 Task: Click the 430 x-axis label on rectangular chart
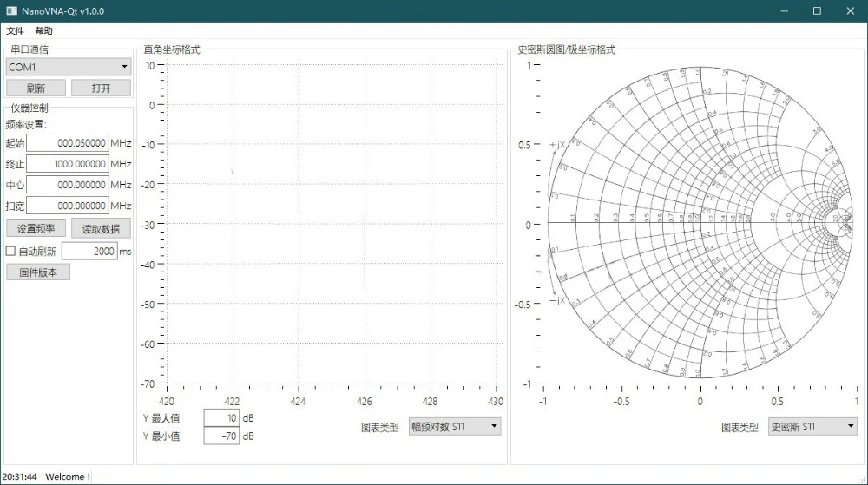(496, 402)
